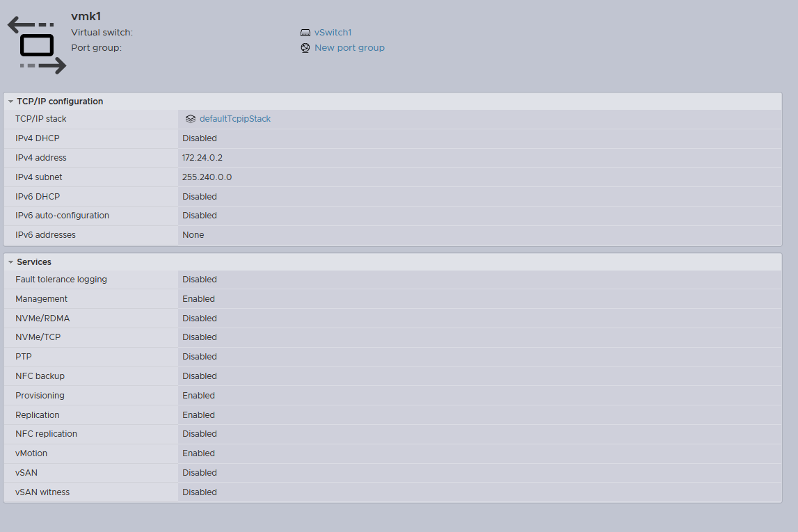This screenshot has height=532, width=798.
Task: Click the virtual switch icon beside vSwitch1
Action: tap(305, 33)
